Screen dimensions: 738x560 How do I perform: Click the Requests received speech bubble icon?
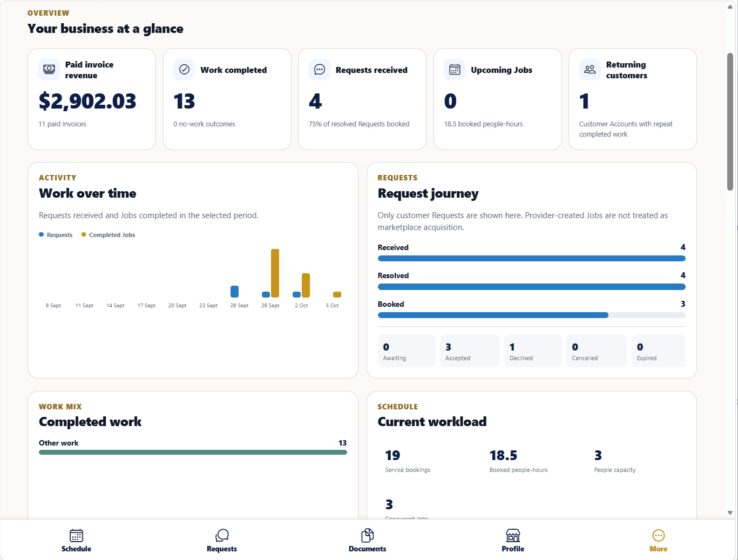[320, 70]
